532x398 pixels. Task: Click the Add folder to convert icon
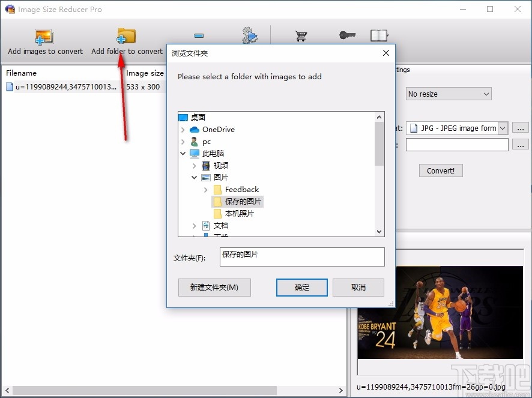coord(125,35)
